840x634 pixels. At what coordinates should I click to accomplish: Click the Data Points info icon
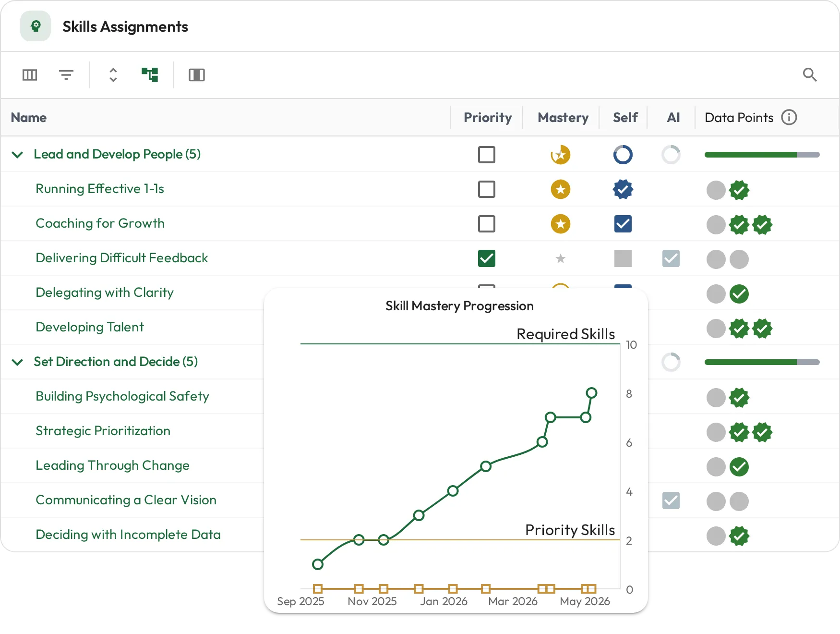click(x=789, y=117)
